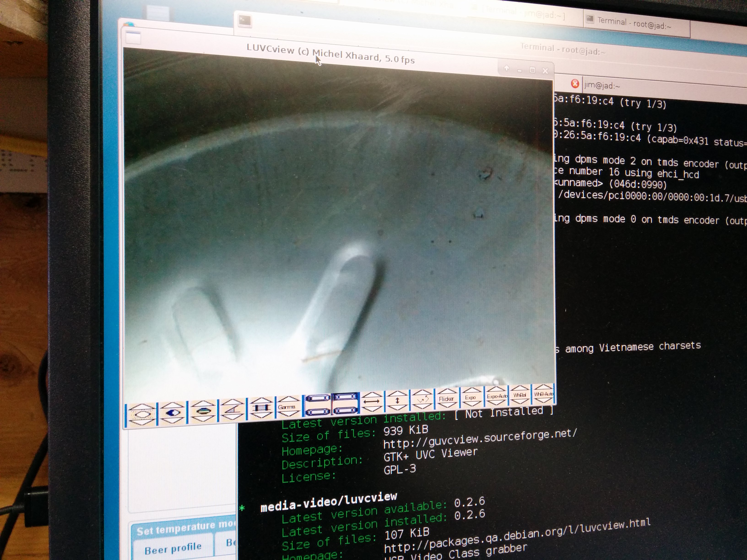Click the (046d:0990) device ID text
The width and height of the screenshot is (747, 560).
click(x=638, y=184)
